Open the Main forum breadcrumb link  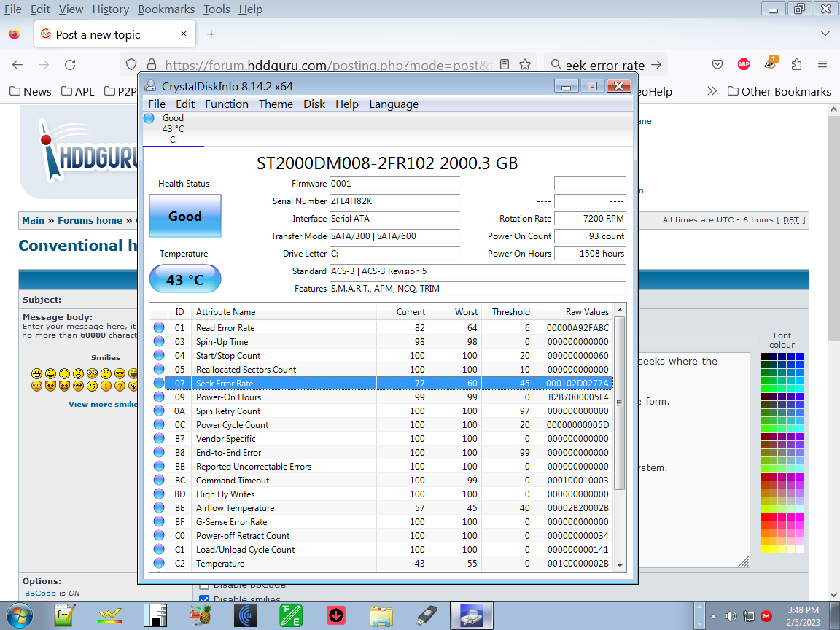[x=34, y=220]
